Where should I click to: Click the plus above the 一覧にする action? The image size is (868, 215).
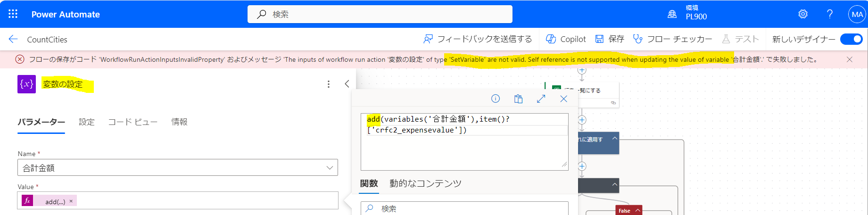pyautogui.click(x=582, y=70)
